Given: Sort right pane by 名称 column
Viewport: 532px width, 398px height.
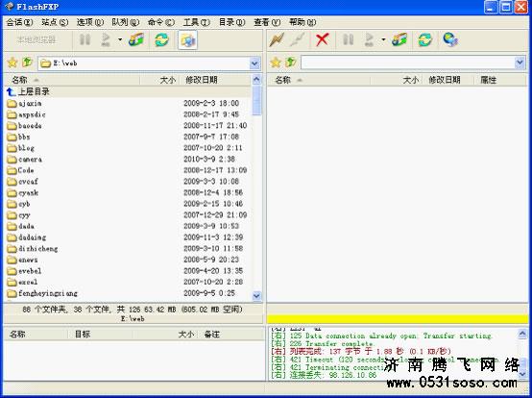Looking at the screenshot, I should tap(319, 80).
